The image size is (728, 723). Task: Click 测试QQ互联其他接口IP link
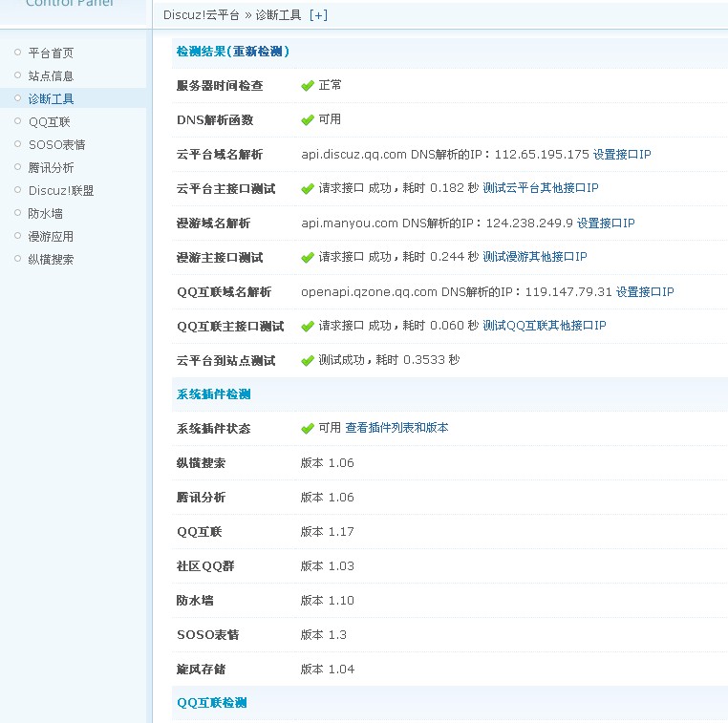(x=545, y=326)
